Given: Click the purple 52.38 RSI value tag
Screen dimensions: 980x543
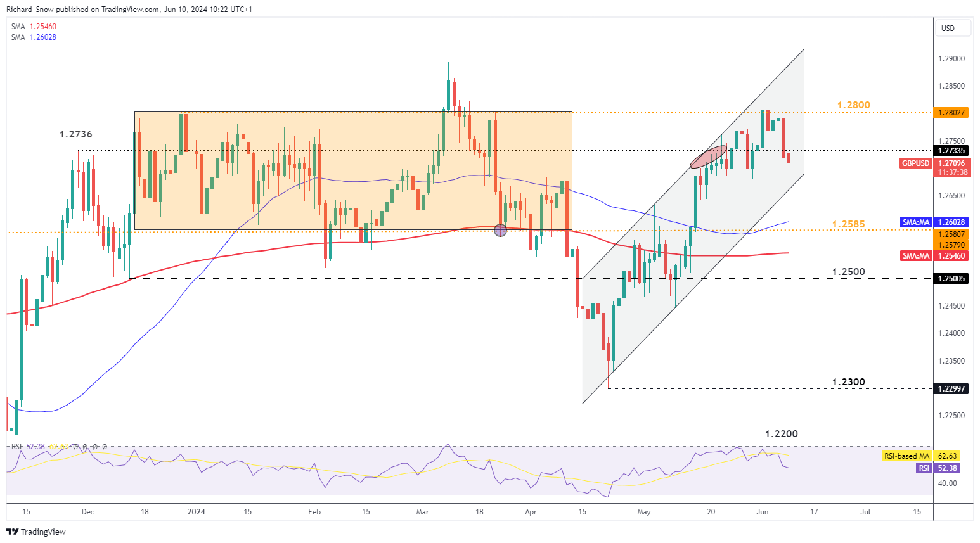Looking at the screenshot, I should pyautogui.click(x=948, y=468).
